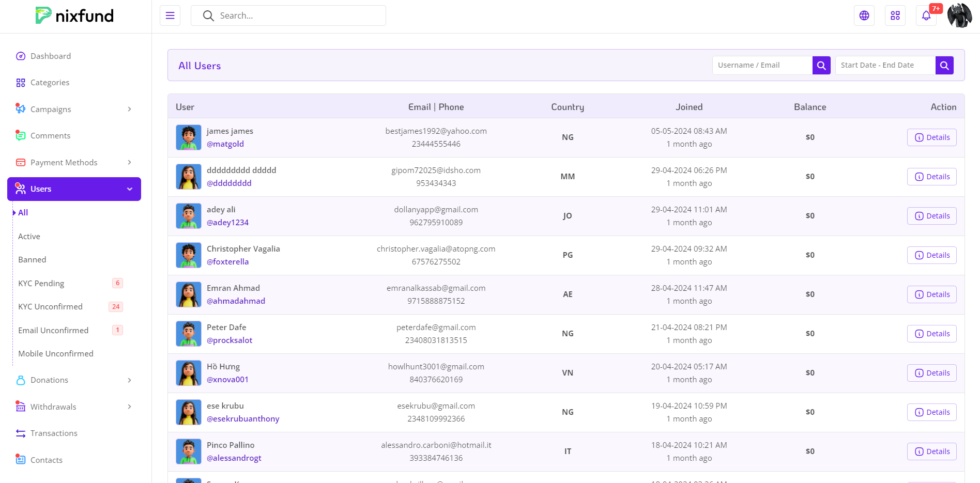Click the Dashboard icon in sidebar
980x483 pixels.
tap(21, 56)
